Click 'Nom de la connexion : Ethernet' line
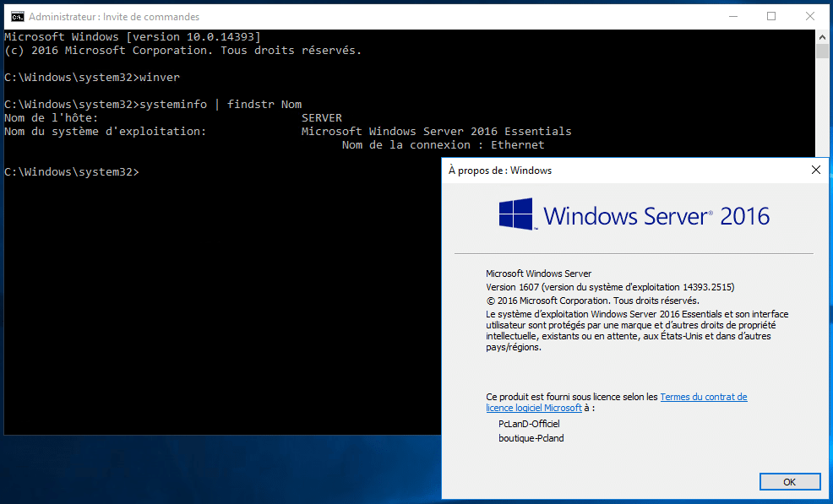Image resolution: width=833 pixels, height=504 pixels. 443,144
